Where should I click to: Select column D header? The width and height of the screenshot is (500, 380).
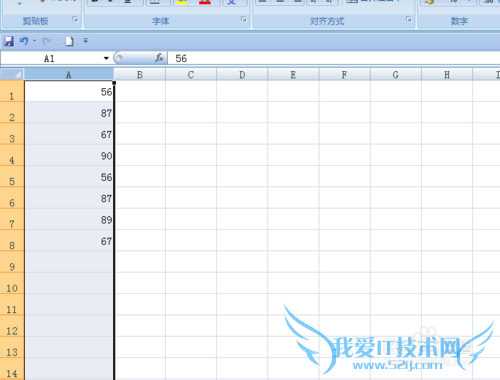[x=242, y=74]
